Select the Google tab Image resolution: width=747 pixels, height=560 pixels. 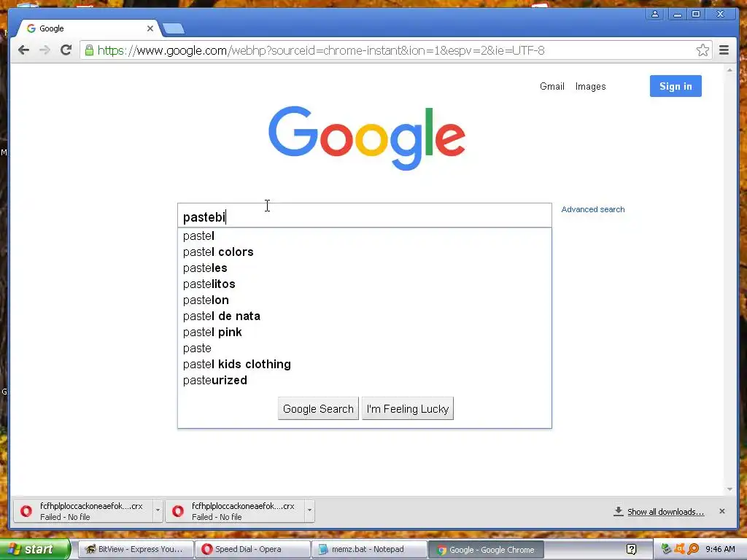[x=88, y=28]
